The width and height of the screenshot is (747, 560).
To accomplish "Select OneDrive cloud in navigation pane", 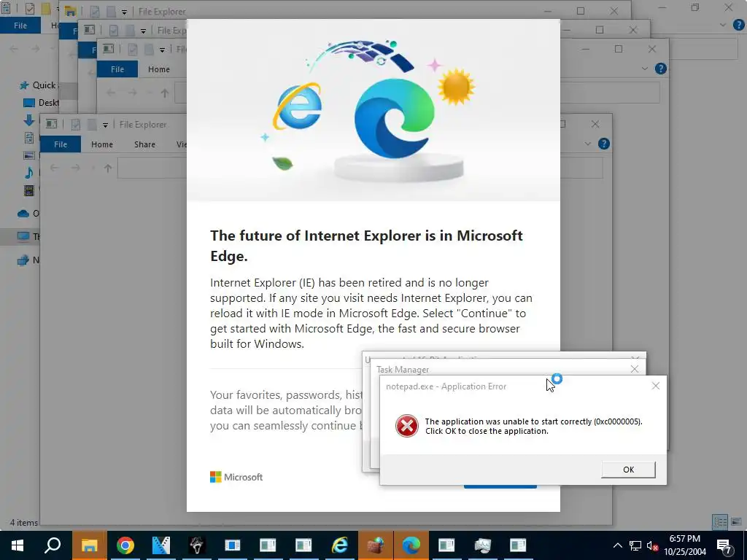I will coord(23,214).
